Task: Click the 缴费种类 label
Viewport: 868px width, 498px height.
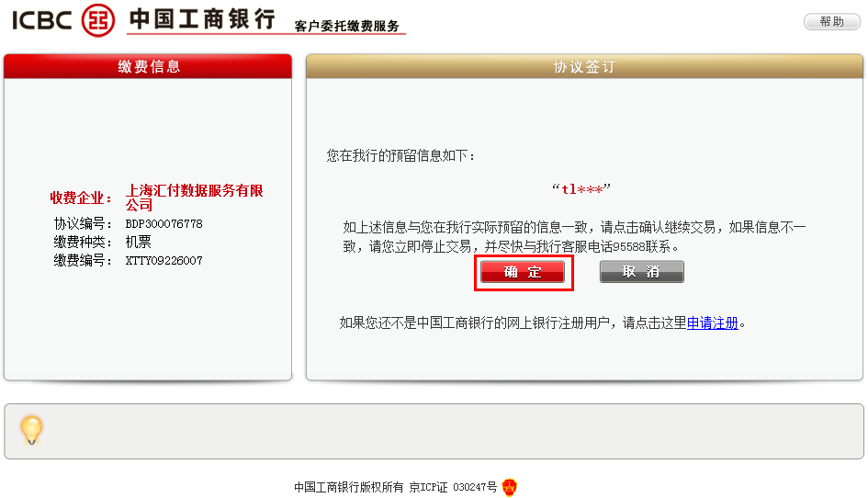Action: click(x=83, y=242)
